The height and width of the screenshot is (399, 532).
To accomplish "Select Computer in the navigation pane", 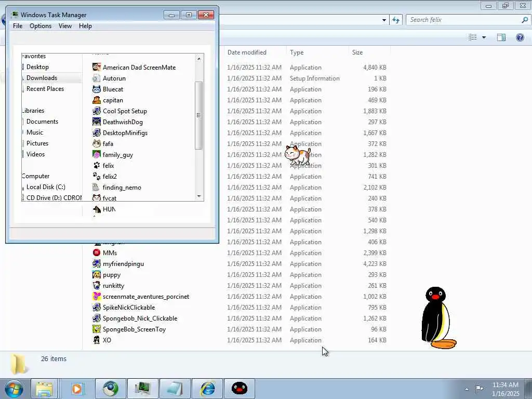I will (36, 176).
